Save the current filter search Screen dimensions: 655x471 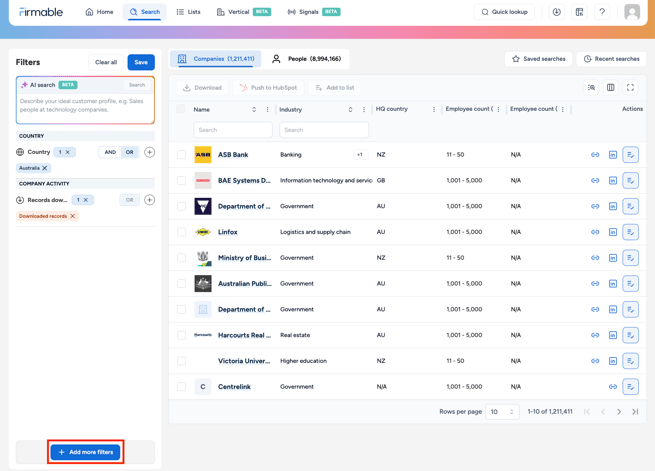coord(141,62)
